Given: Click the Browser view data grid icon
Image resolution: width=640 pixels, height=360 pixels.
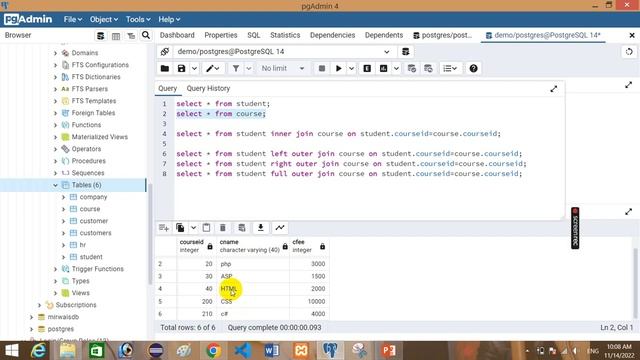Looking at the screenshot, I should pyautogui.click(x=116, y=36).
